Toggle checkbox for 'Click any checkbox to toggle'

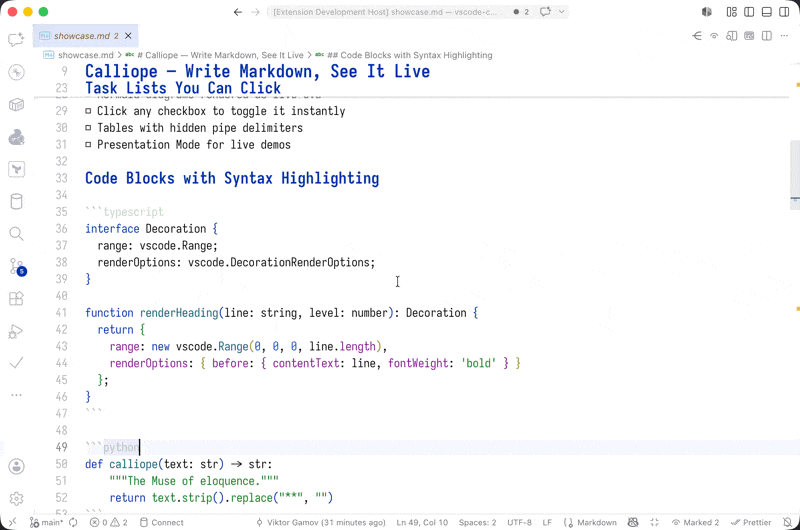click(x=88, y=111)
